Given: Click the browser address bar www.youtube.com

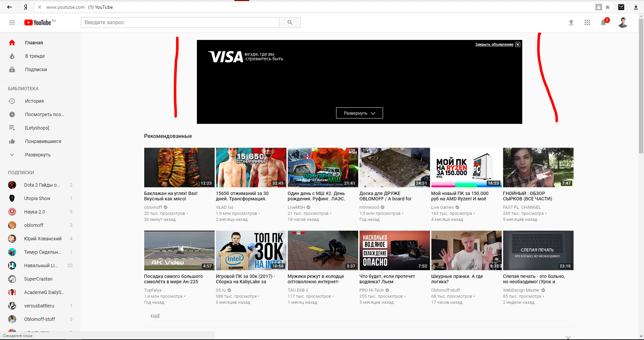Looking at the screenshot, I should tap(65, 7).
